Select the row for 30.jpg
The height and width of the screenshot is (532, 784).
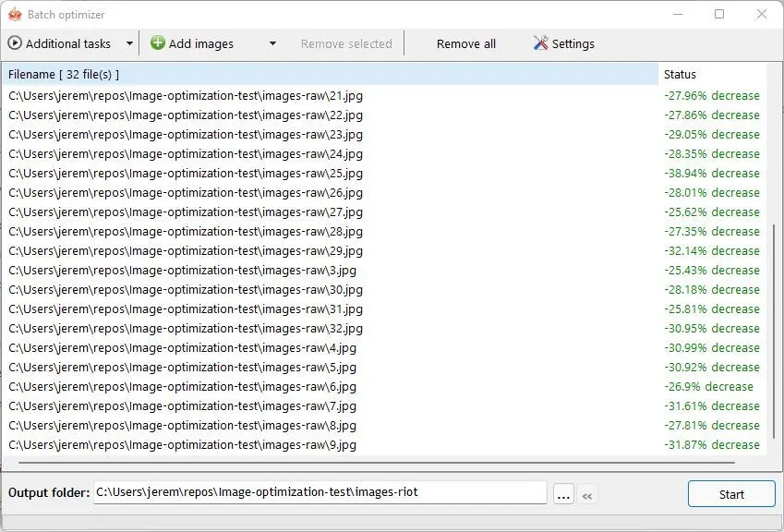click(383, 289)
